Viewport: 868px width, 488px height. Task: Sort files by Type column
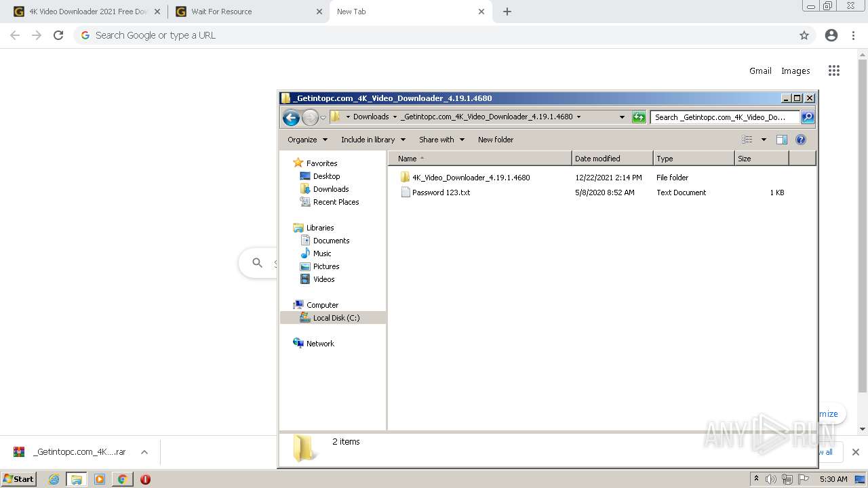[x=694, y=159]
